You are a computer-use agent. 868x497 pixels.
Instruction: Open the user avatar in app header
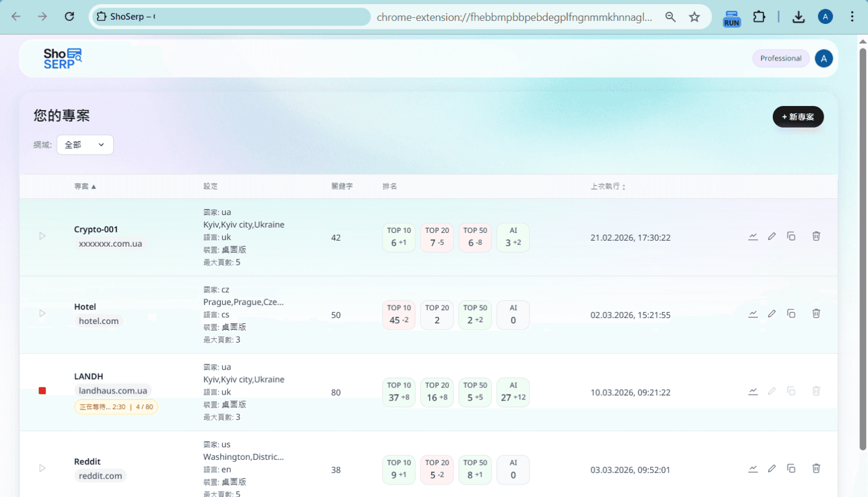pyautogui.click(x=824, y=58)
